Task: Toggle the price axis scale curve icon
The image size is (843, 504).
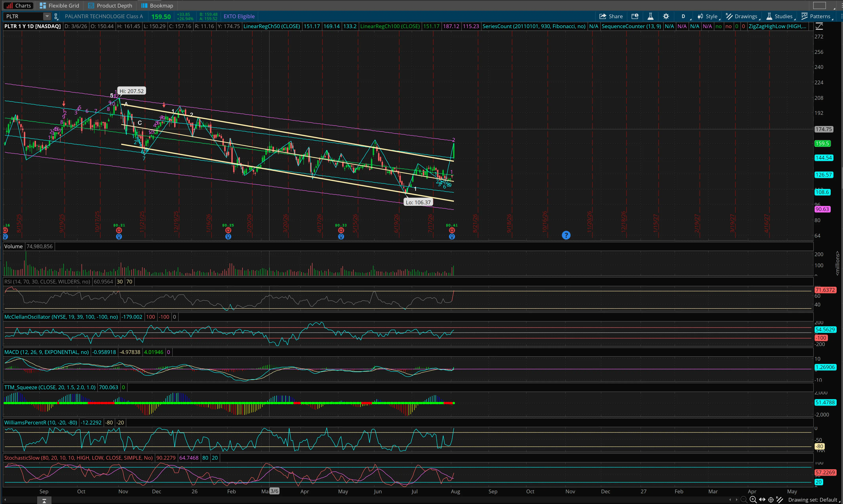Action: coord(819,27)
